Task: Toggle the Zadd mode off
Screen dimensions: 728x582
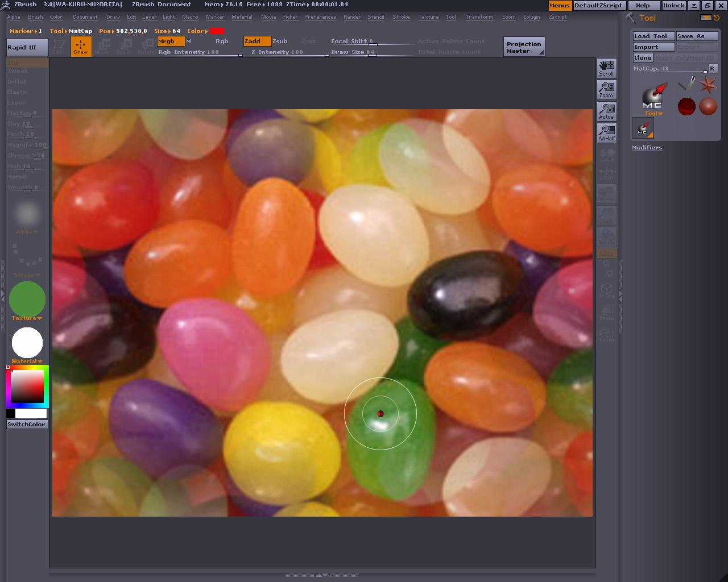Action: tap(257, 41)
